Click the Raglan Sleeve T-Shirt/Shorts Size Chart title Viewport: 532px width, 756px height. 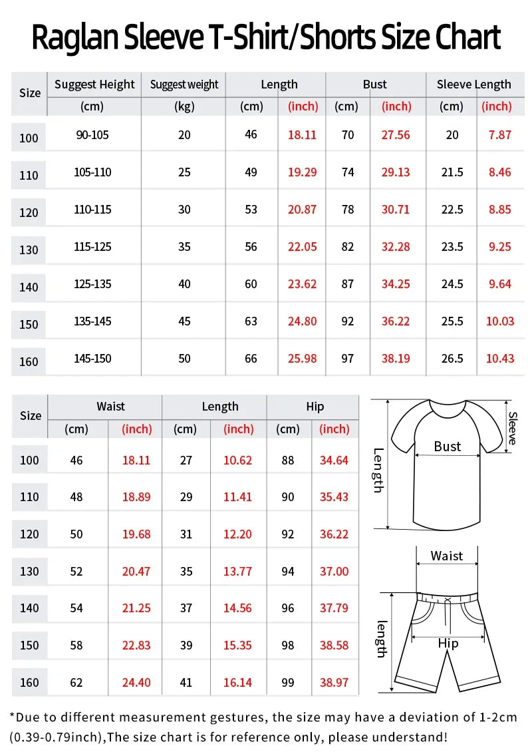pos(266,37)
